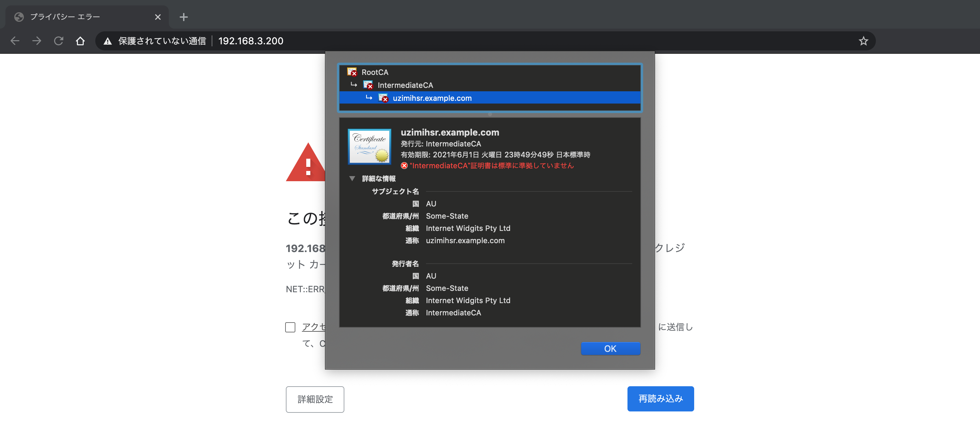Go to the home page icon

point(80,41)
